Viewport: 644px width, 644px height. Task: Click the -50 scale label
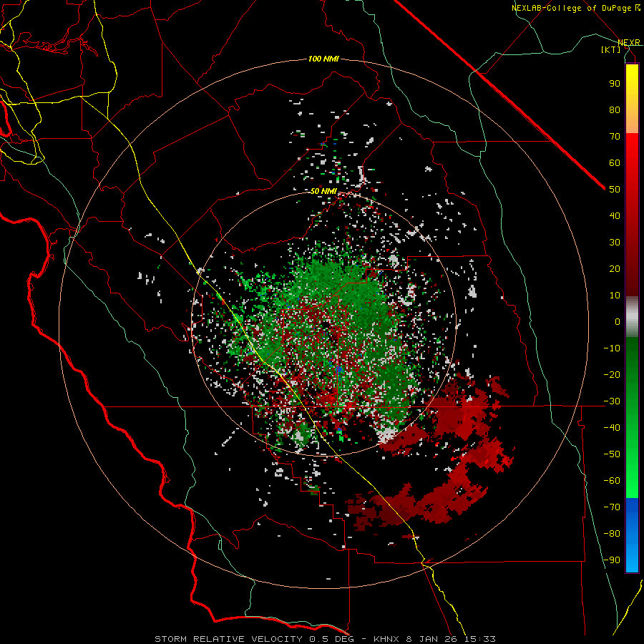[612, 454]
